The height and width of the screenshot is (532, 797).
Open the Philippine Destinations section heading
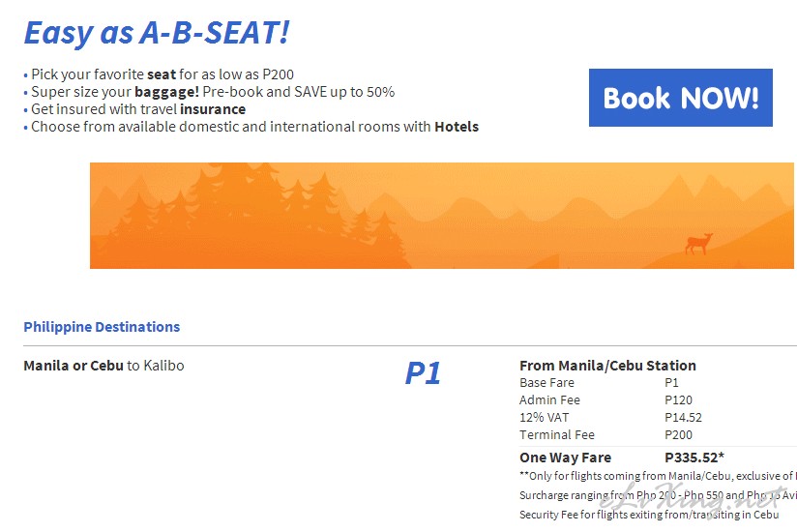tap(102, 327)
